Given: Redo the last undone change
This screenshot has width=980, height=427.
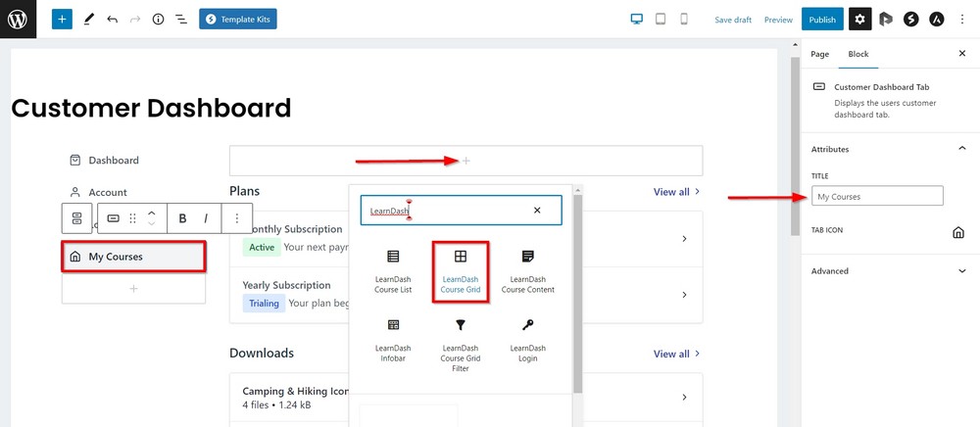Looking at the screenshot, I should (x=135, y=20).
